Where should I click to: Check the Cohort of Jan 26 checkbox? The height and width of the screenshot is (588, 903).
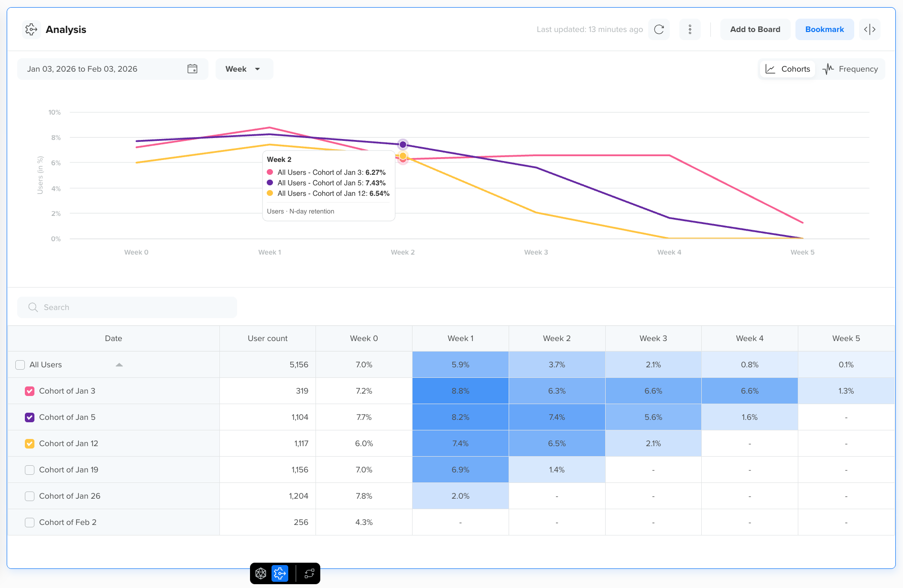pyautogui.click(x=30, y=496)
